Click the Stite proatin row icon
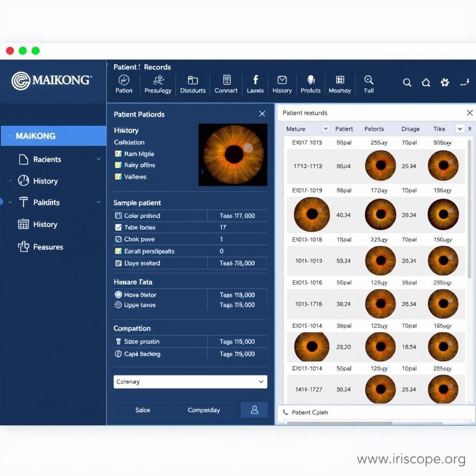476x476 pixels. [x=119, y=341]
